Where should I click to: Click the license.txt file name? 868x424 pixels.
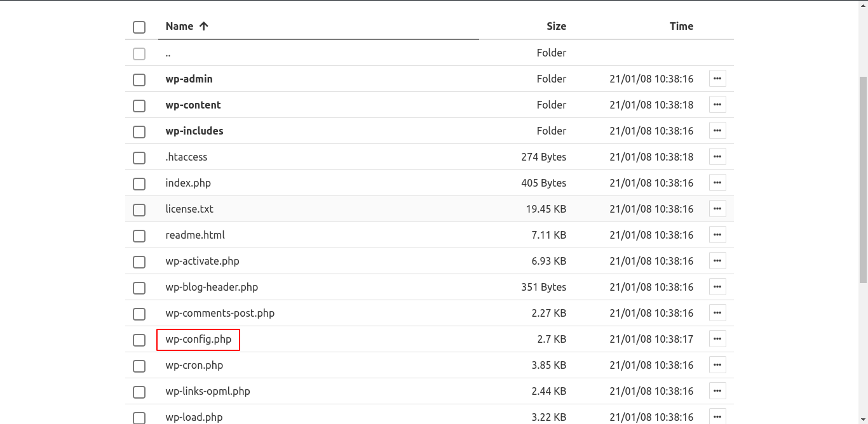click(x=189, y=209)
